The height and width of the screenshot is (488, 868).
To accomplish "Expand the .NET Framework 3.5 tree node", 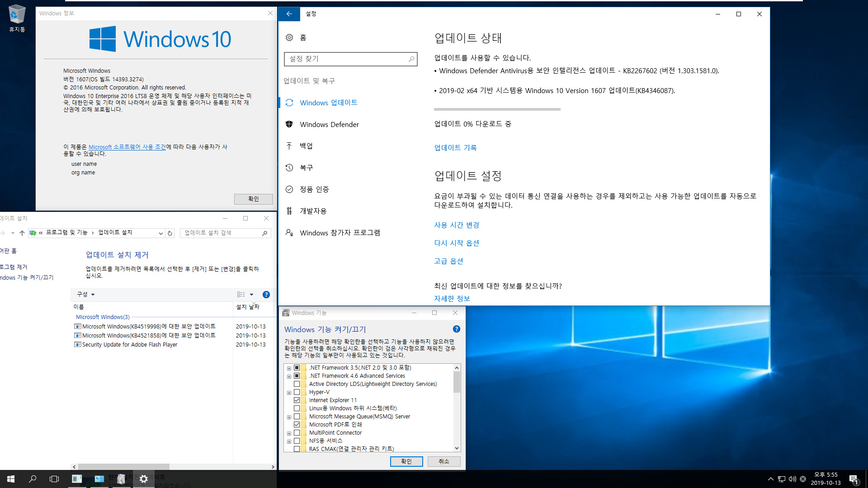I will click(289, 368).
